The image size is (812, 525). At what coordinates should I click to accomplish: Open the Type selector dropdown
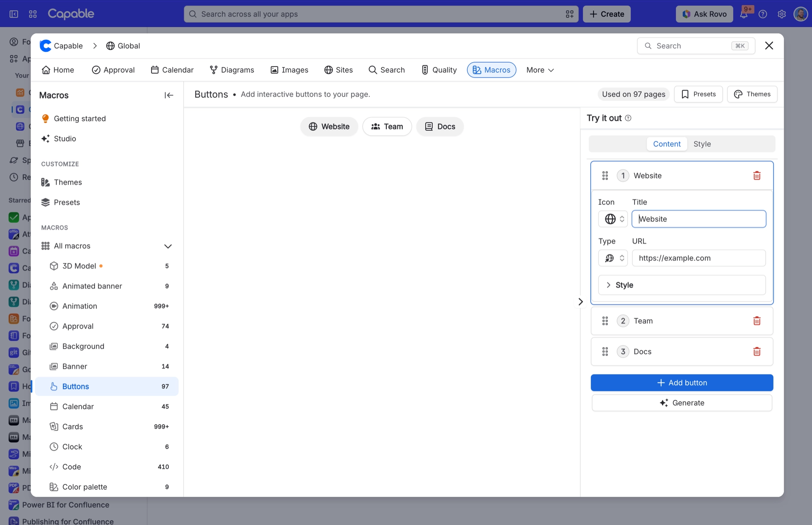(613, 258)
